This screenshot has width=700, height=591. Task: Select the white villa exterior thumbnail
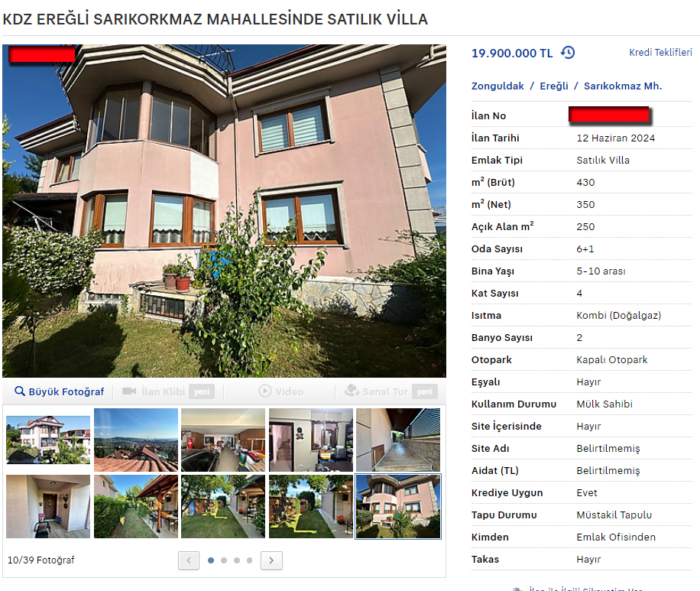(x=48, y=440)
